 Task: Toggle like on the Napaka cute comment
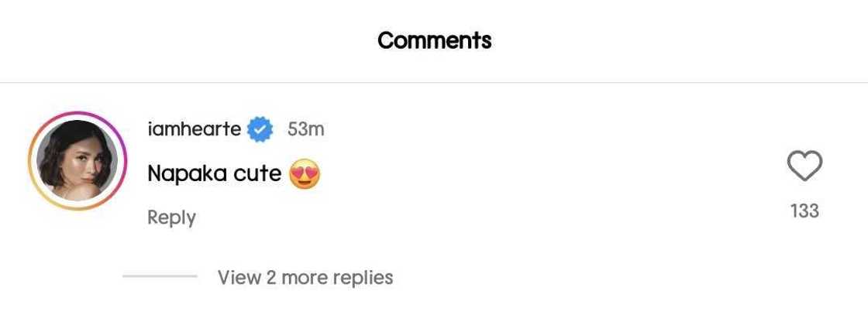(804, 166)
